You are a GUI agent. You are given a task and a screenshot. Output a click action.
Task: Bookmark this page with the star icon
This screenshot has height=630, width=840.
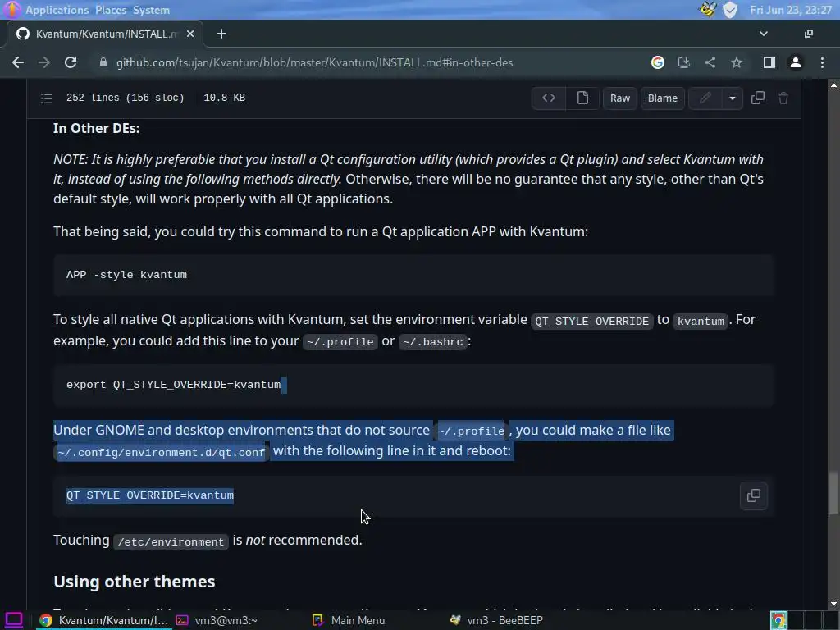point(737,62)
